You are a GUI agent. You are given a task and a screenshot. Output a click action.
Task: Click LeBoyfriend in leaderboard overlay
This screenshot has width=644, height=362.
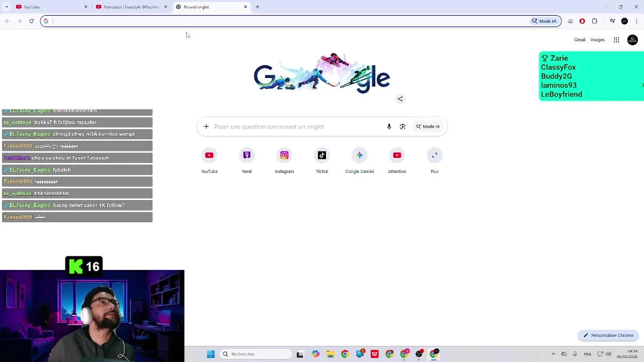tap(561, 95)
